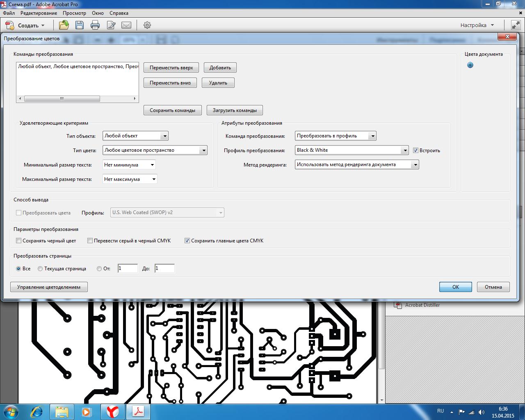The width and height of the screenshot is (525, 420).
Task: Open the Просмотр menu
Action: point(74,13)
